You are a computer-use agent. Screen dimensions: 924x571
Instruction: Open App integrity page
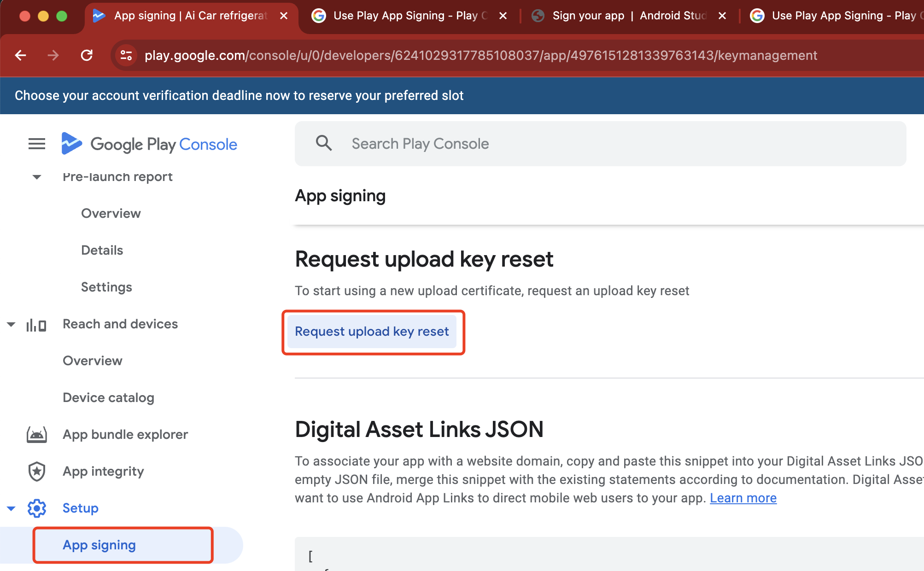(103, 472)
